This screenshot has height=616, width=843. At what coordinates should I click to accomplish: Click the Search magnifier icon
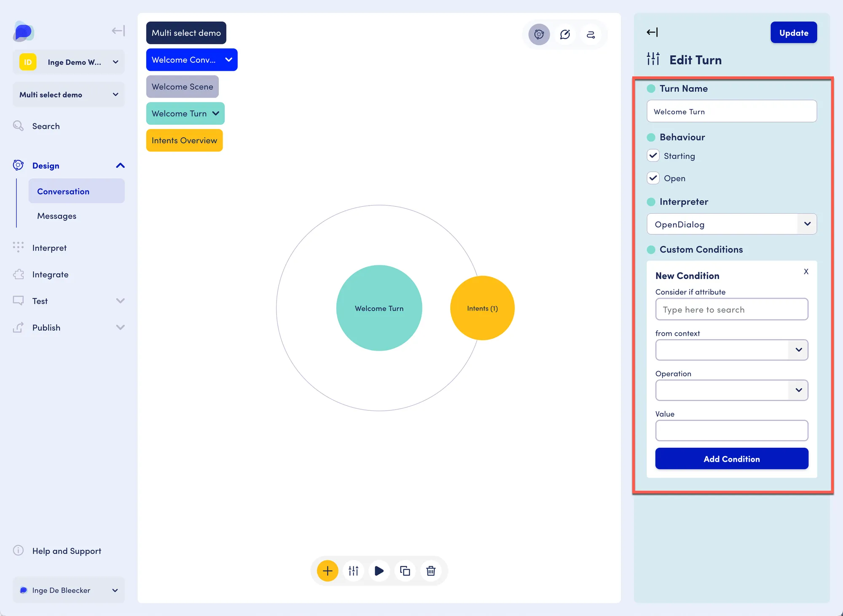pyautogui.click(x=18, y=126)
